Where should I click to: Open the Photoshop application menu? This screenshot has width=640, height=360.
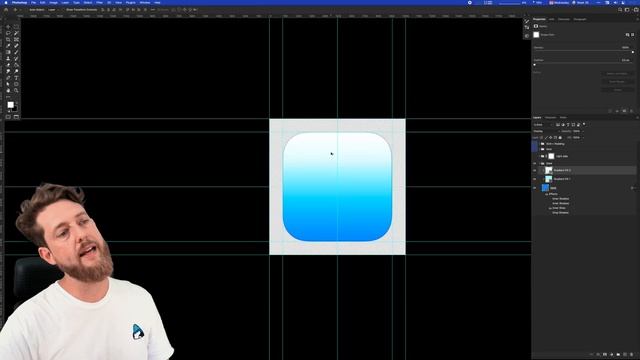[x=19, y=2]
